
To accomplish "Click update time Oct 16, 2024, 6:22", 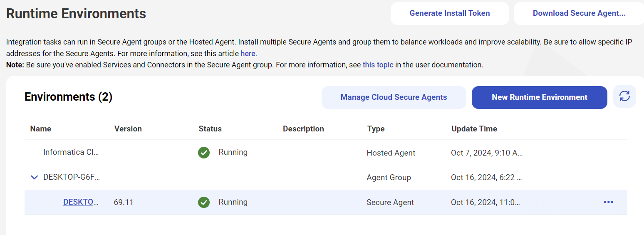I will point(487,178).
